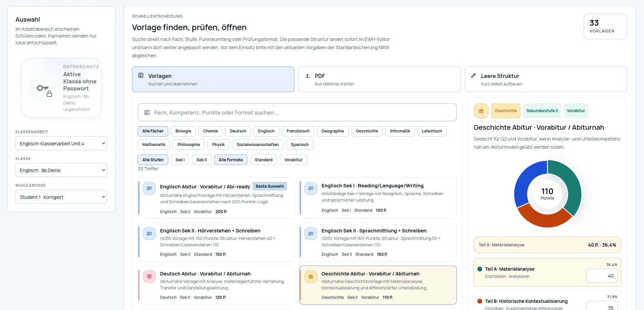Filter by Sek I level
The width and height of the screenshot is (644, 310).
[x=180, y=160]
